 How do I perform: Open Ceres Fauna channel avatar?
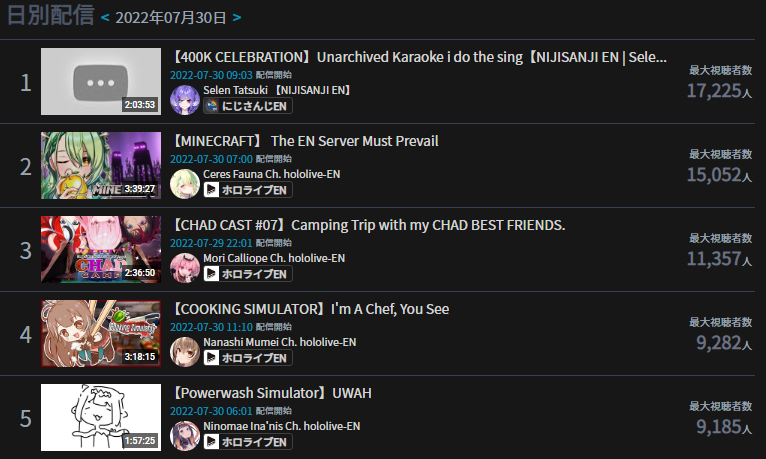click(x=185, y=184)
